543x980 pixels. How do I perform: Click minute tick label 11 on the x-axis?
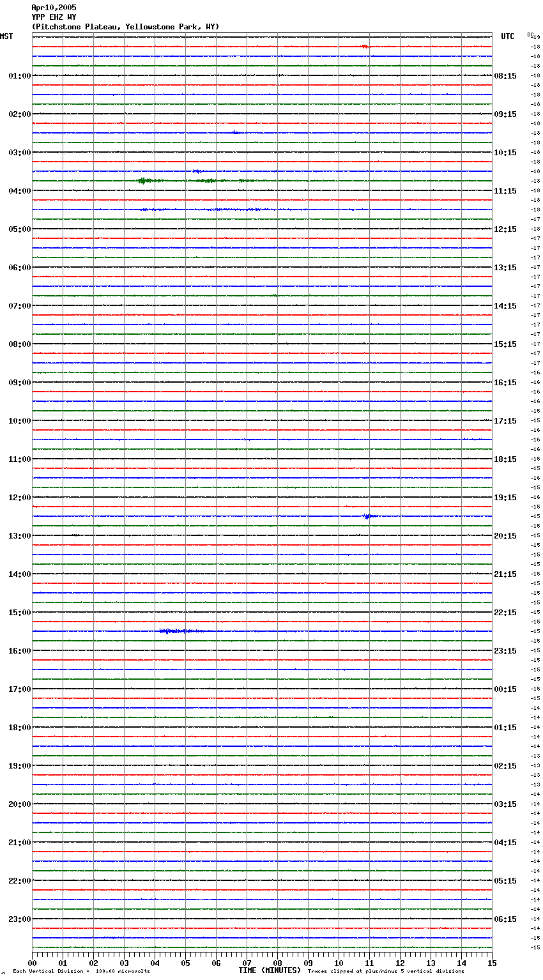click(x=369, y=963)
